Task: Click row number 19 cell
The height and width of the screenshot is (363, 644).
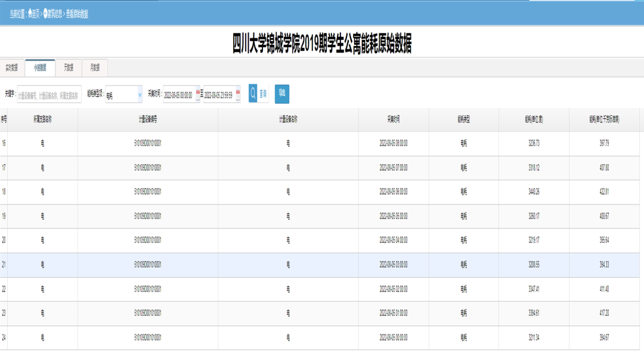Action: pos(4,216)
